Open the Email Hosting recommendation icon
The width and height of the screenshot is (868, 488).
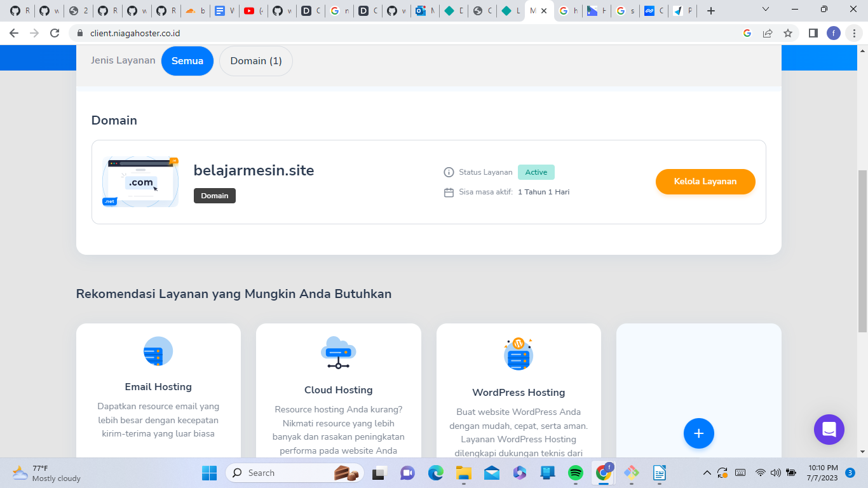[x=158, y=351]
